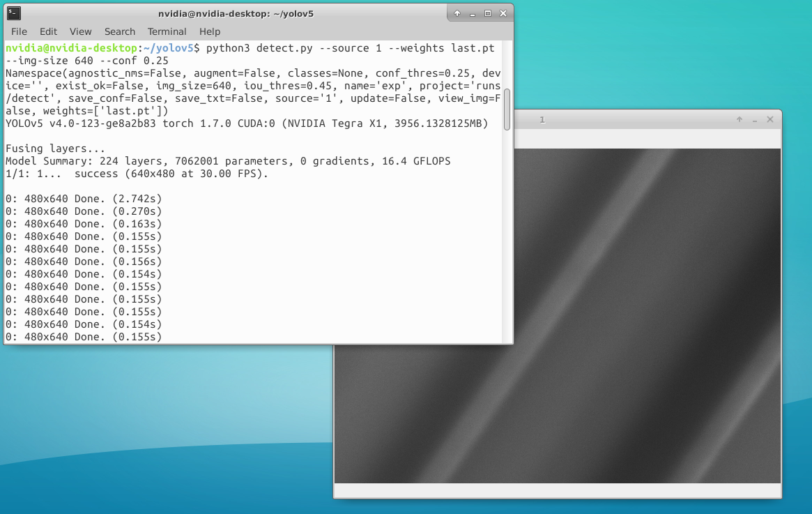The height and width of the screenshot is (514, 812).
Task: Click the 'Done. (0.270s)' output line
Action: (84, 211)
